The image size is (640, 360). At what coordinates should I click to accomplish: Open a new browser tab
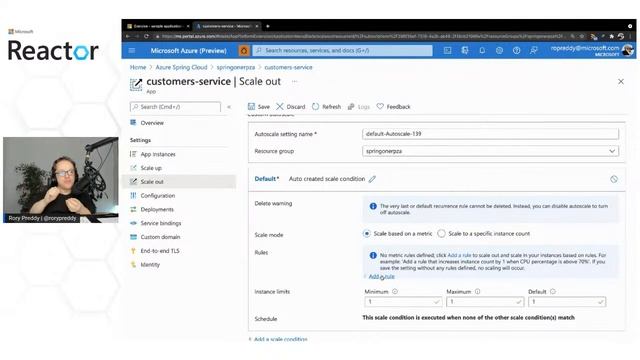point(268,26)
